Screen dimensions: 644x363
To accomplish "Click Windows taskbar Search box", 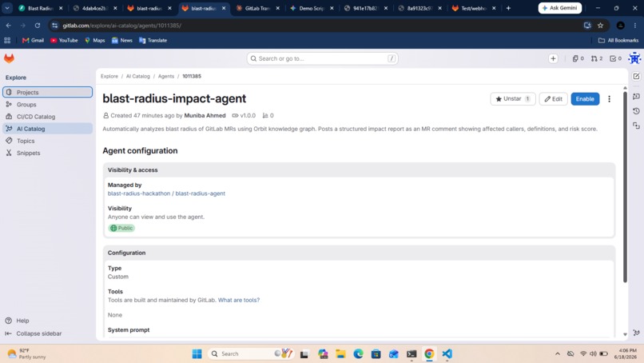I will [x=251, y=353].
